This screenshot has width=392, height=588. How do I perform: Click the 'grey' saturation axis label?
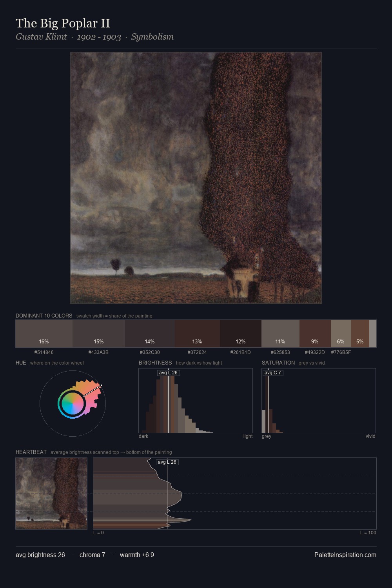pyautogui.click(x=267, y=436)
